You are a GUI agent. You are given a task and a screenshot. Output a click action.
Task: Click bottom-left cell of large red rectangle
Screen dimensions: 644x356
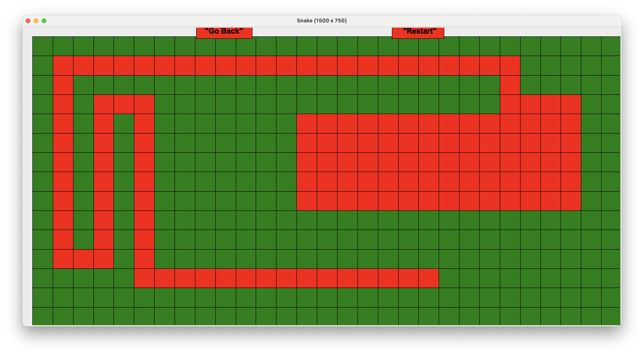tap(307, 201)
